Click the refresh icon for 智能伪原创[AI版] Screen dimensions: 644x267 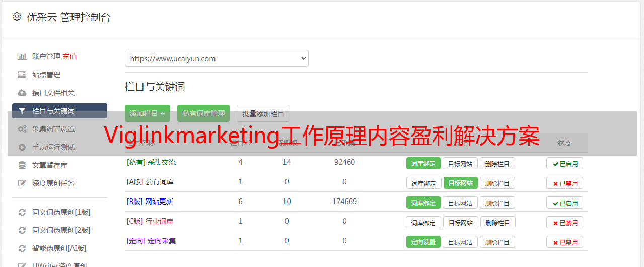coord(22,248)
